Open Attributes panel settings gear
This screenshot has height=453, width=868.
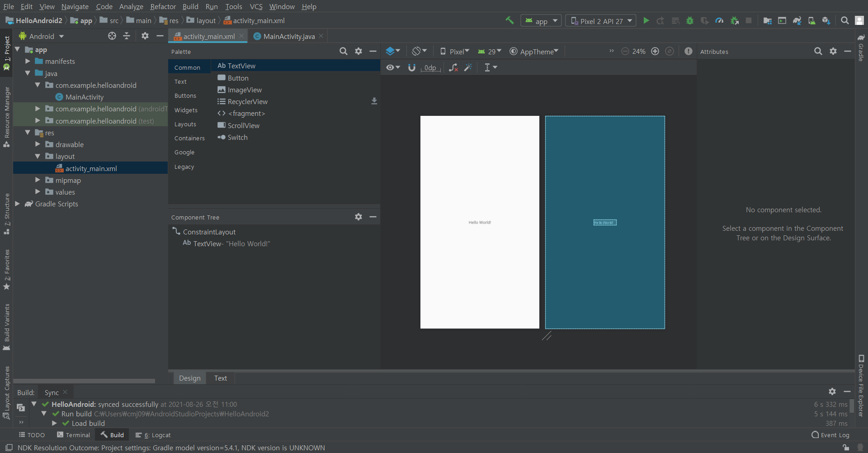click(x=833, y=51)
